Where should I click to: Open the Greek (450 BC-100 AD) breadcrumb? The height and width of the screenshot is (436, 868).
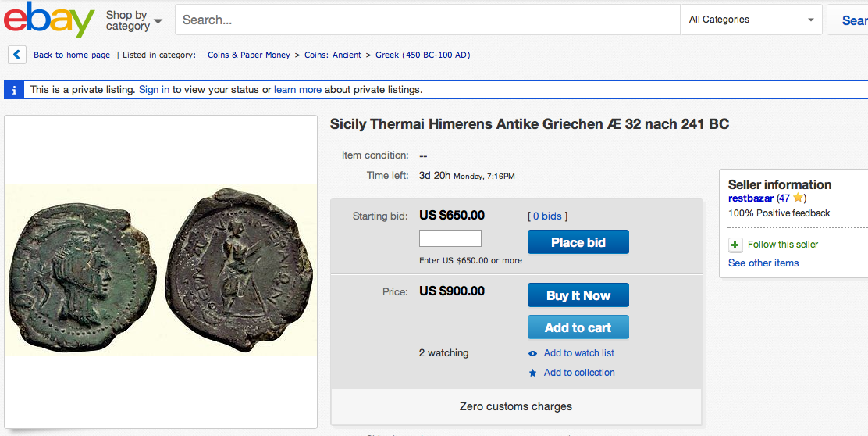[x=422, y=55]
